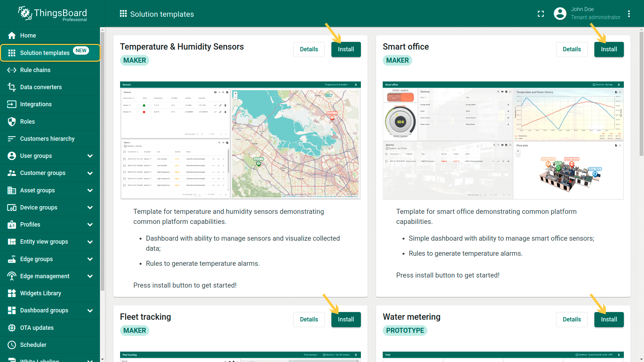Open Data converters menu item

tap(41, 87)
